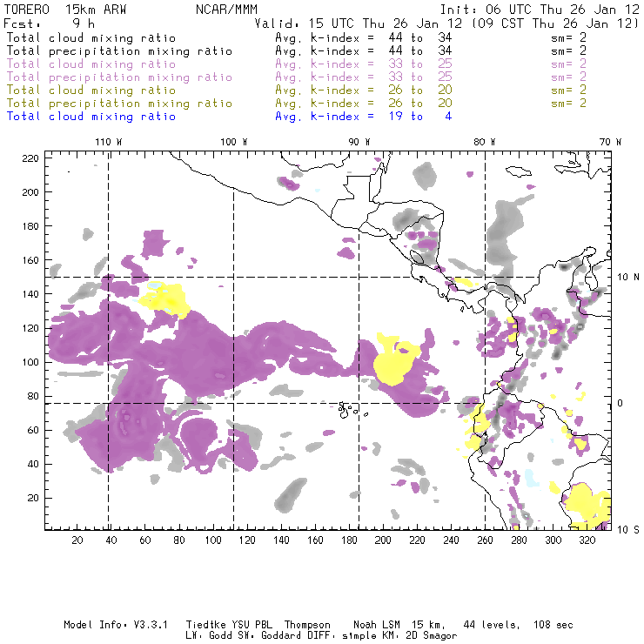Select "110 W" longitude label
This screenshot has width=644, height=644.
pyautogui.click(x=109, y=142)
